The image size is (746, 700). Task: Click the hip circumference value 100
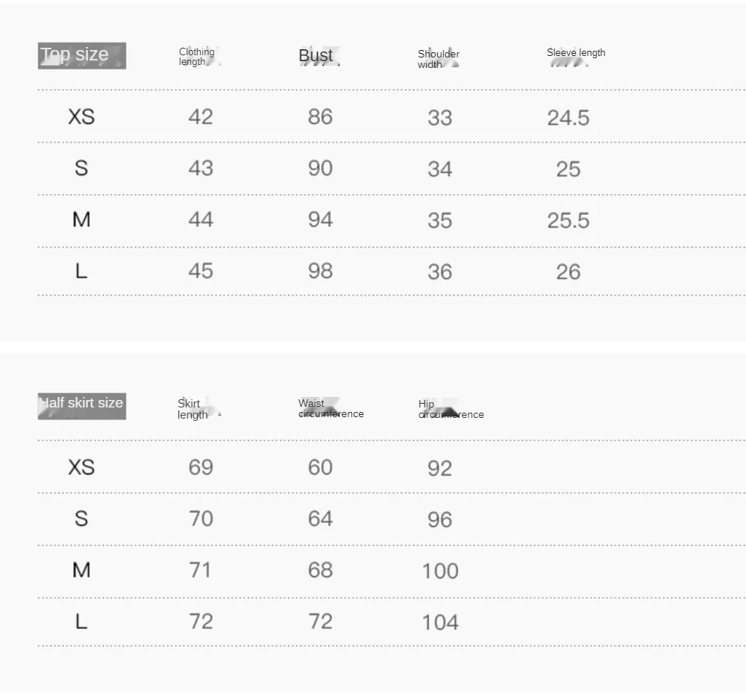[x=440, y=571]
